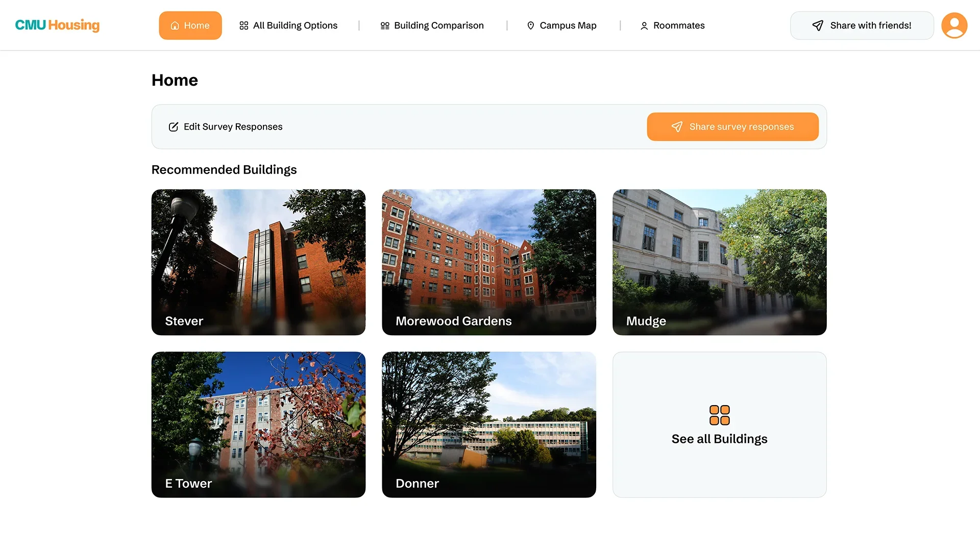The width and height of the screenshot is (980, 551).
Task: Open the Building Comparison menu item
Action: (432, 26)
